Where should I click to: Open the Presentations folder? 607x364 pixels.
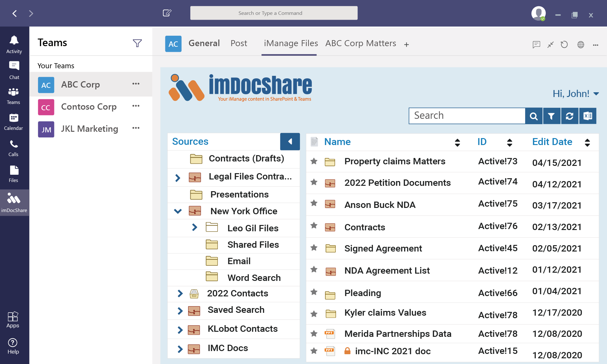coord(239,195)
